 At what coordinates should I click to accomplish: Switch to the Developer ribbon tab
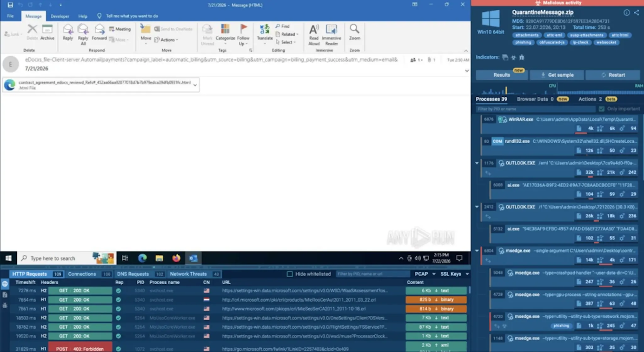pos(60,16)
